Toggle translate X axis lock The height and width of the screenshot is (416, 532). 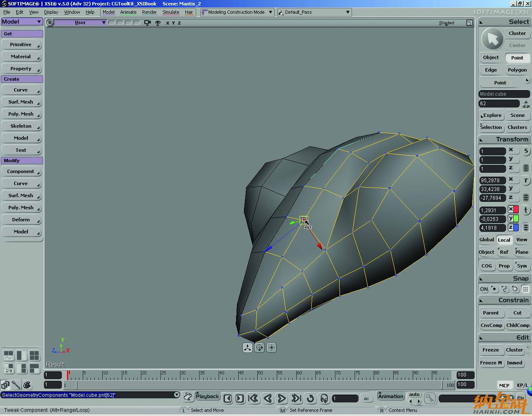513,210
